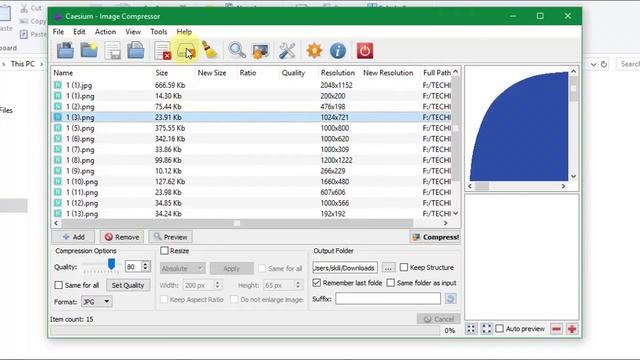Open the blue info About icon
The height and width of the screenshot is (360, 640).
338,51
